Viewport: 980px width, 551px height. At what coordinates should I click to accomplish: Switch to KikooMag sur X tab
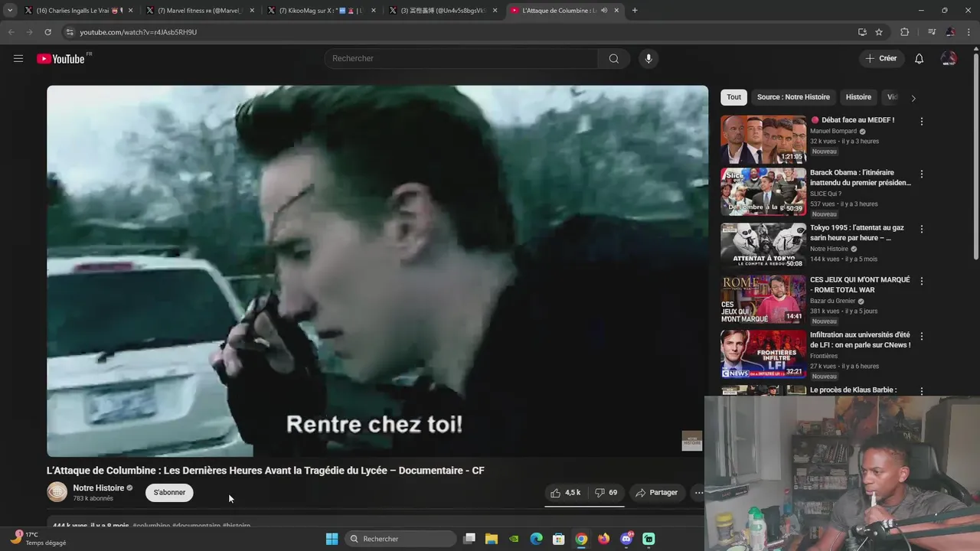tap(320, 11)
